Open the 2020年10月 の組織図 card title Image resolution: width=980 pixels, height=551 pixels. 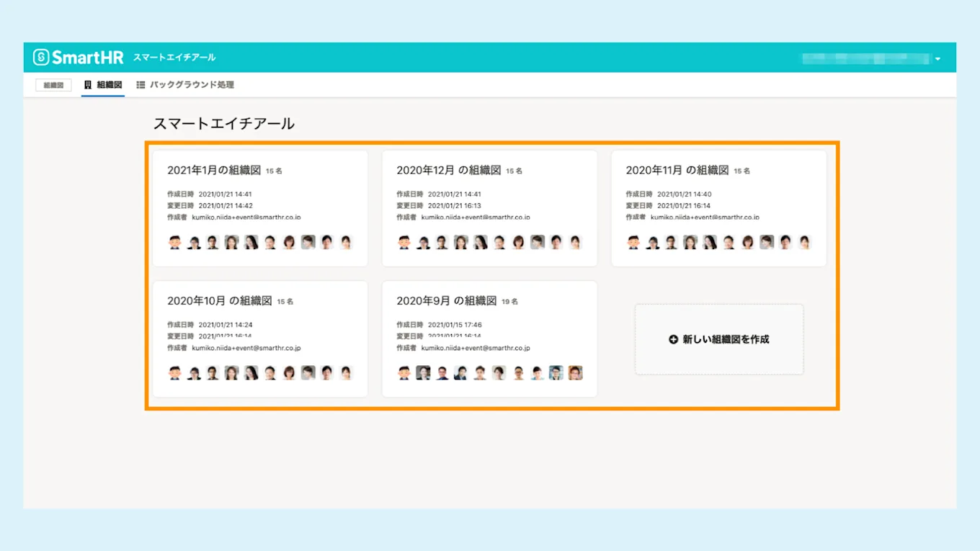click(x=219, y=301)
